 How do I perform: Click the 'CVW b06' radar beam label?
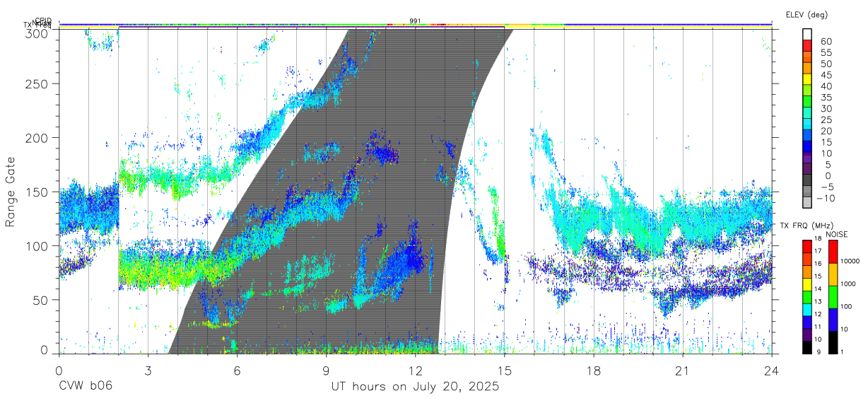(86, 387)
